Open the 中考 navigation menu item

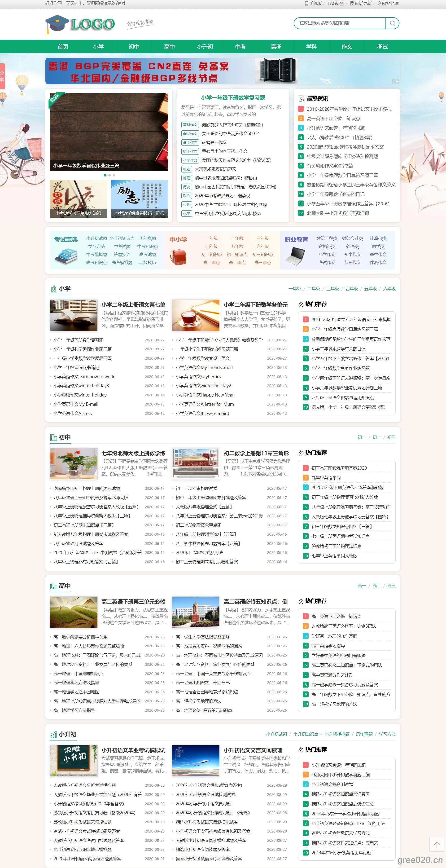point(240,47)
